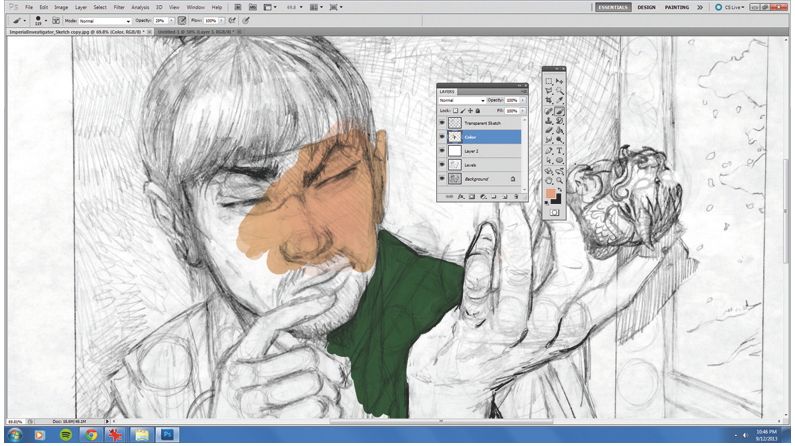Select the Zoom tool in toolbox
This screenshot has width=795, height=446.
(560, 179)
